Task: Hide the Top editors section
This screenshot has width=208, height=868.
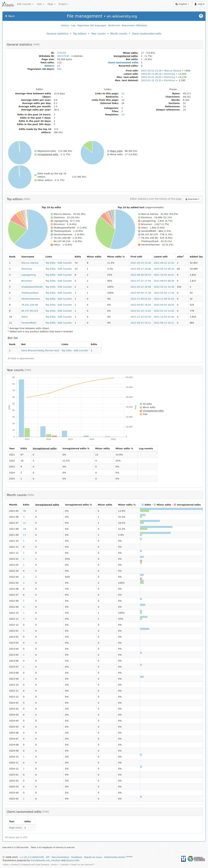Action: click(x=27, y=199)
